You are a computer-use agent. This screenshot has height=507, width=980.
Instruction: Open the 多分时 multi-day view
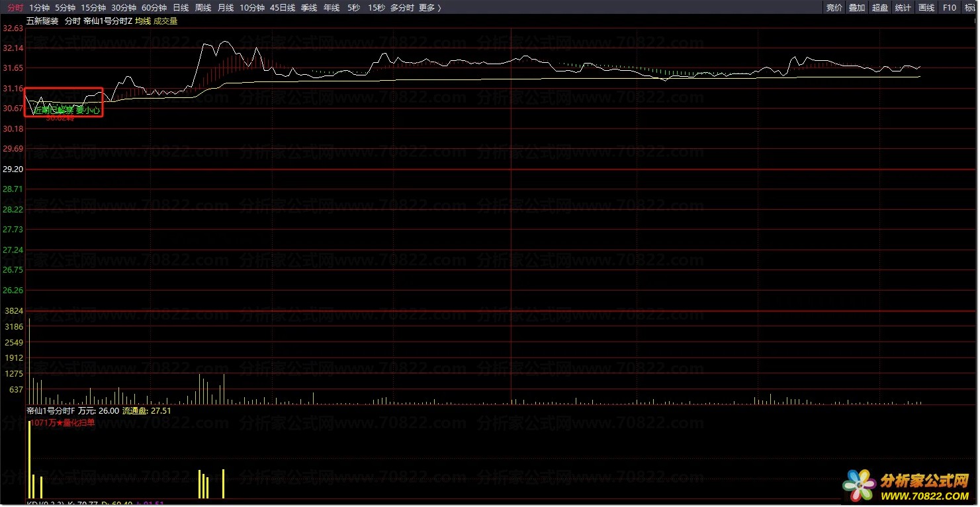point(402,8)
